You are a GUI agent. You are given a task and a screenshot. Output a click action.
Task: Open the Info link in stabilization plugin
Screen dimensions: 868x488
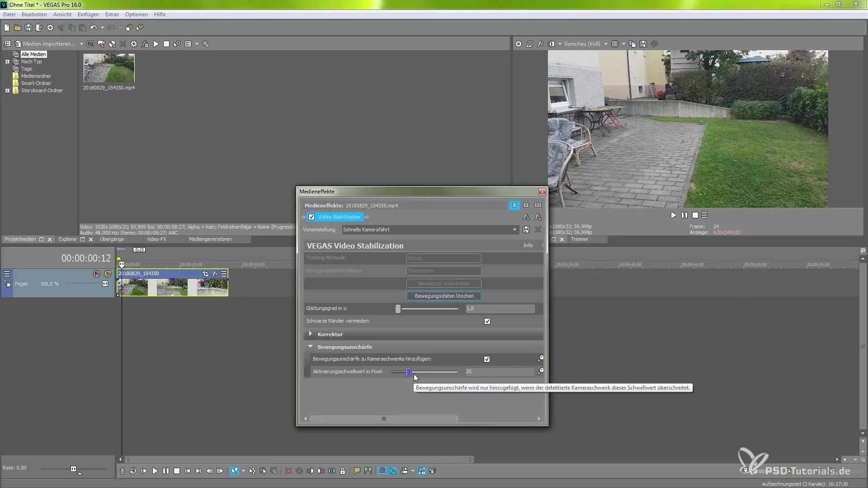(528, 245)
